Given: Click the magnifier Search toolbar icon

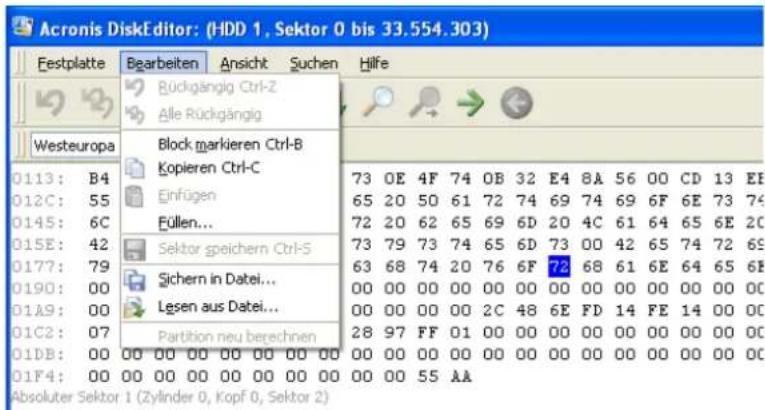Looking at the screenshot, I should [x=379, y=102].
